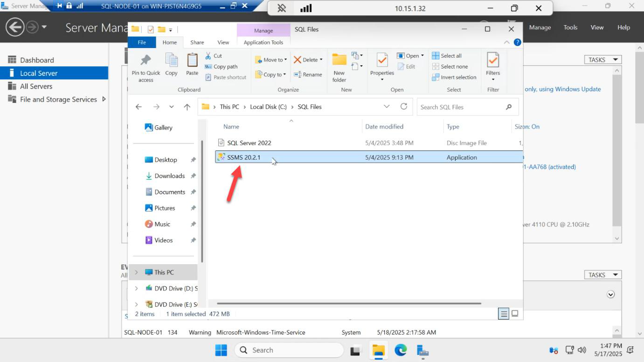Click quick access Properties checkmark icon in title bar
This screenshot has height=362, width=644.
pyautogui.click(x=151, y=29)
